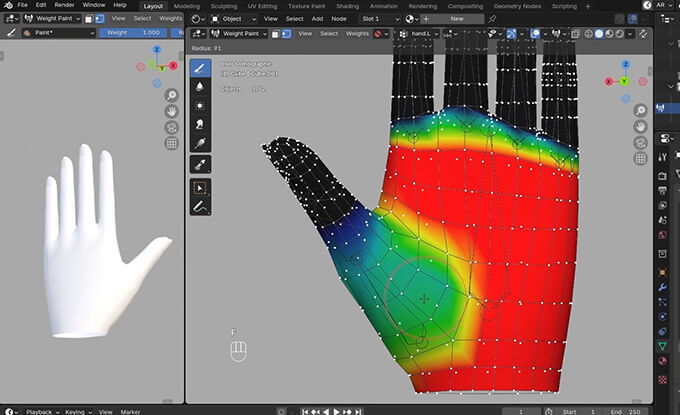The height and width of the screenshot is (415, 680).
Task: Select the Sample Weight eyedropper tool
Action: click(x=200, y=164)
